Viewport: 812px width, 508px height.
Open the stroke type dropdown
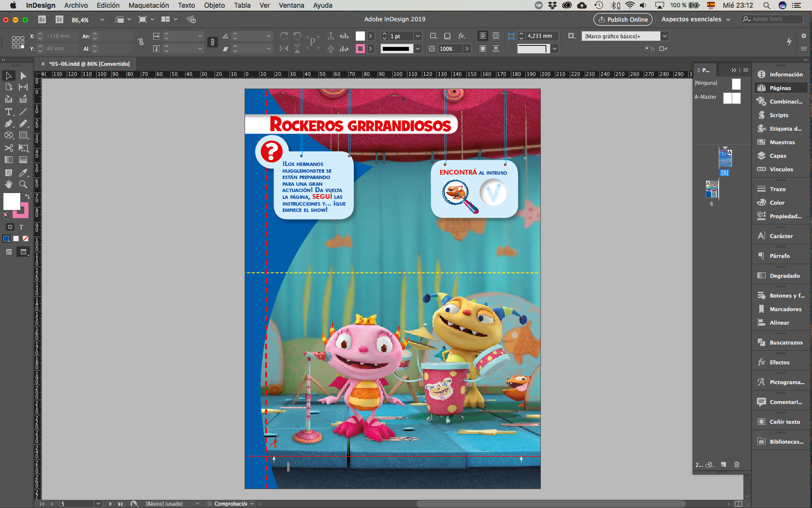point(418,49)
